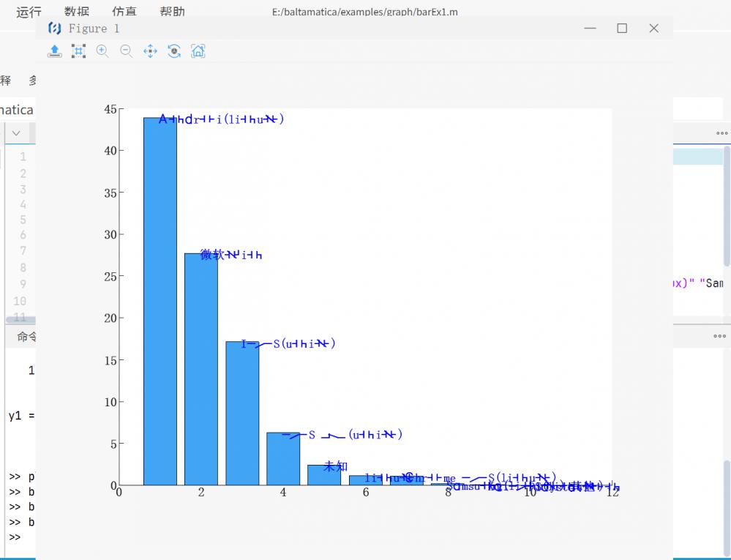Viewport: 731px width, 560px height.
Task: Reset view with the home icon
Action: click(198, 51)
